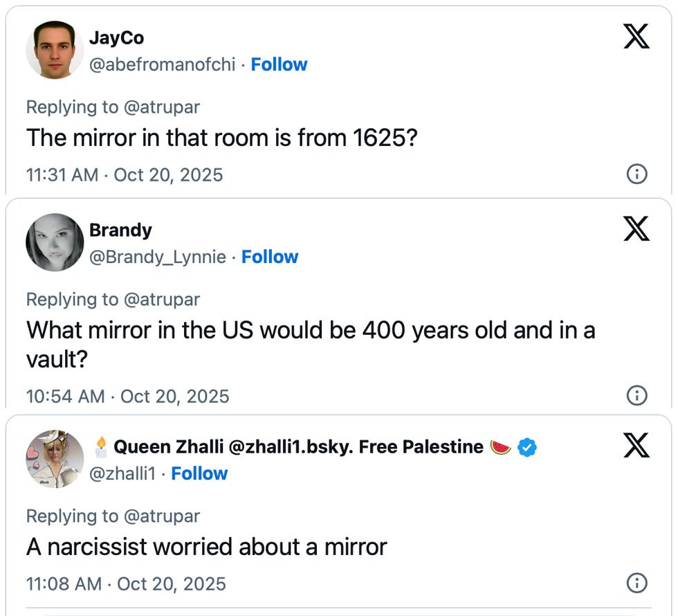
Task: Click the 11:08 AM · Oct 20, 2025 timestamp
Action: point(126,583)
